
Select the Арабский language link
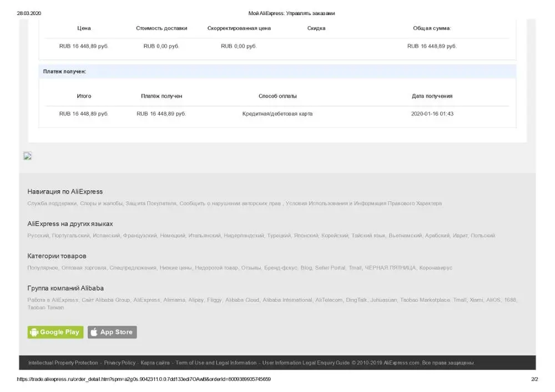tap(437, 236)
